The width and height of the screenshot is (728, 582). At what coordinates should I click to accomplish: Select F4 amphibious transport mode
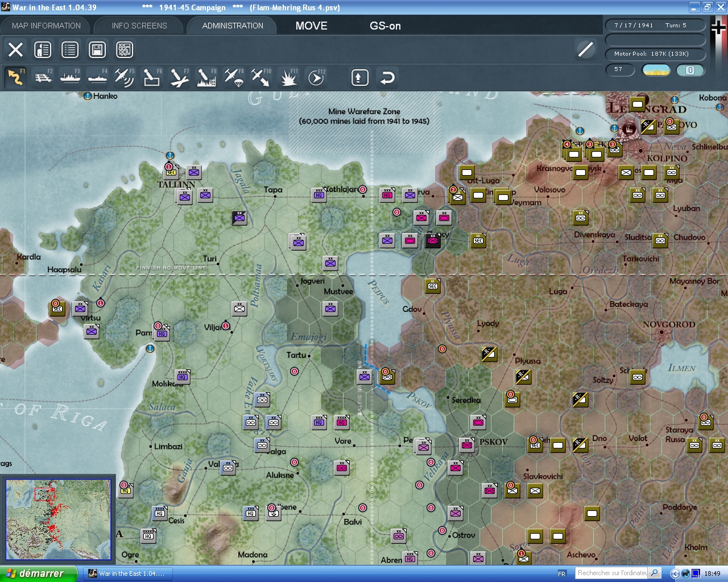(98, 77)
